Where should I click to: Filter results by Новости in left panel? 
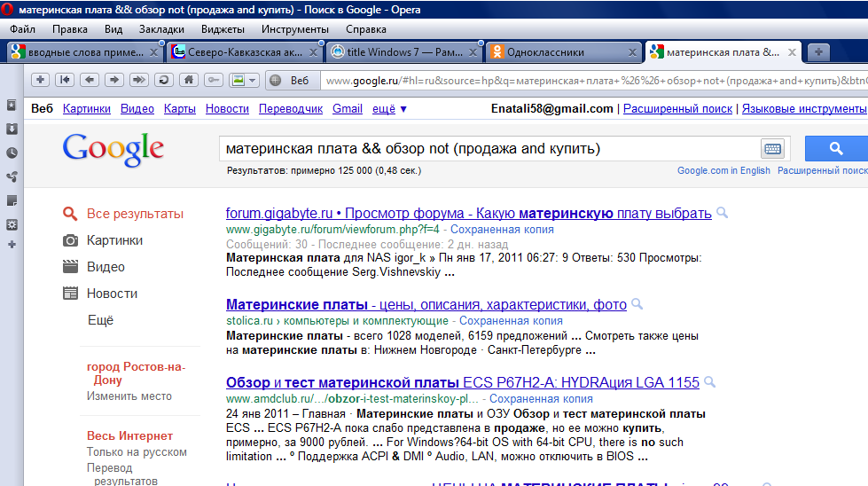pyautogui.click(x=112, y=294)
